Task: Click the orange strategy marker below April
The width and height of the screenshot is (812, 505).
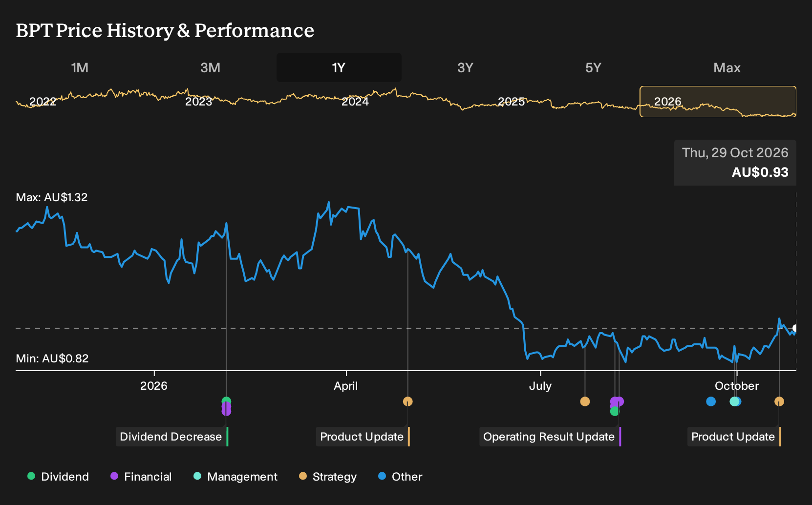Action: click(x=408, y=401)
